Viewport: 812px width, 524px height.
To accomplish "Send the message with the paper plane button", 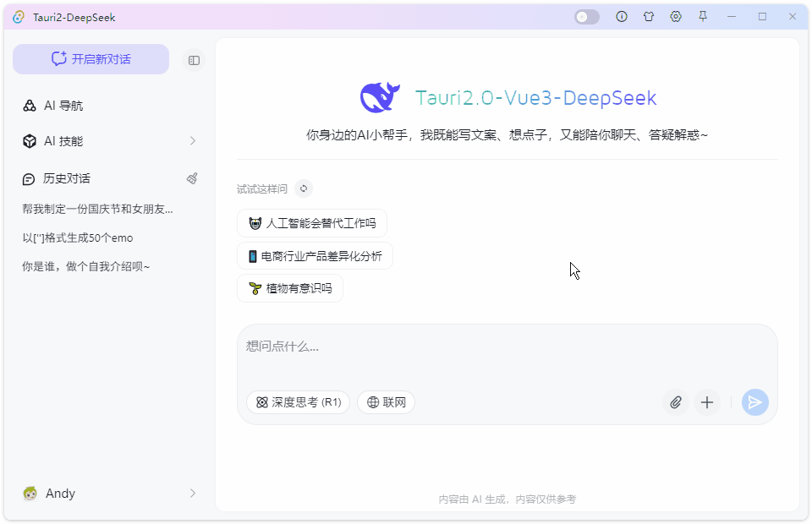I will pyautogui.click(x=755, y=402).
